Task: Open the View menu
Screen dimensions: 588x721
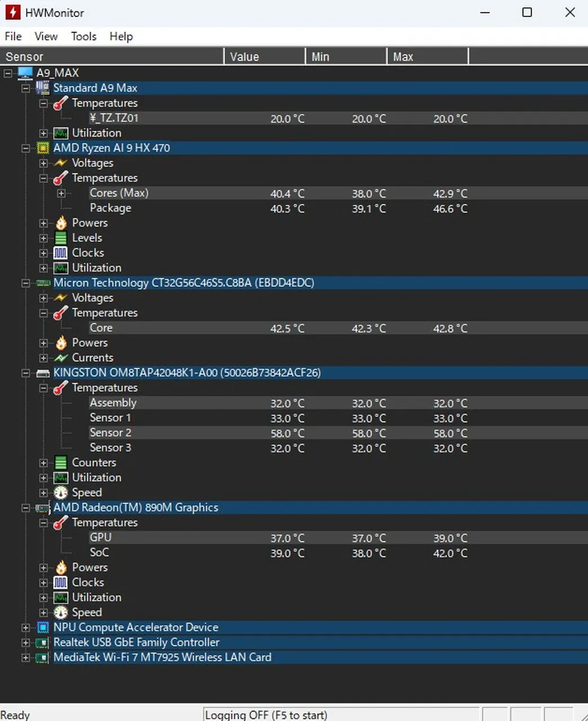Action: (46, 37)
